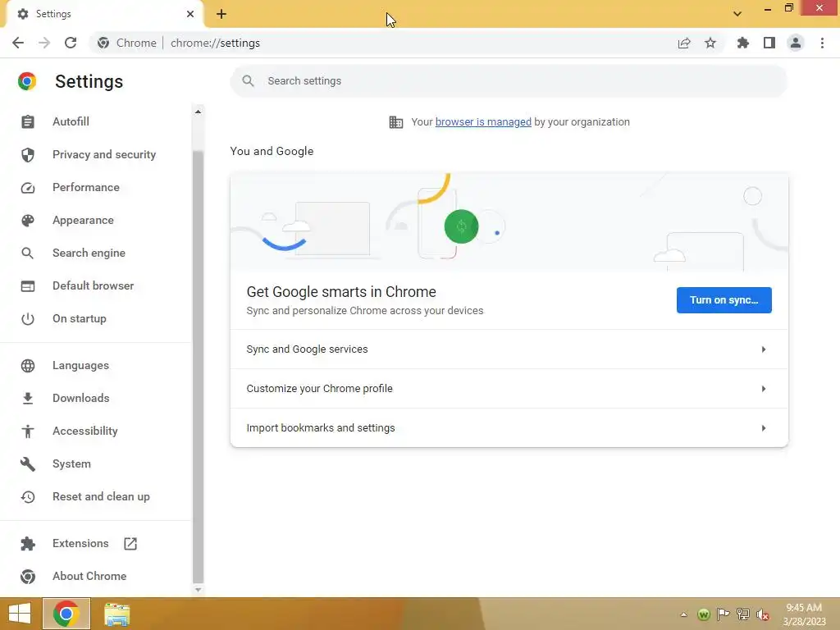Open the 'browser is managed' link
The width and height of the screenshot is (840, 630).
click(483, 122)
